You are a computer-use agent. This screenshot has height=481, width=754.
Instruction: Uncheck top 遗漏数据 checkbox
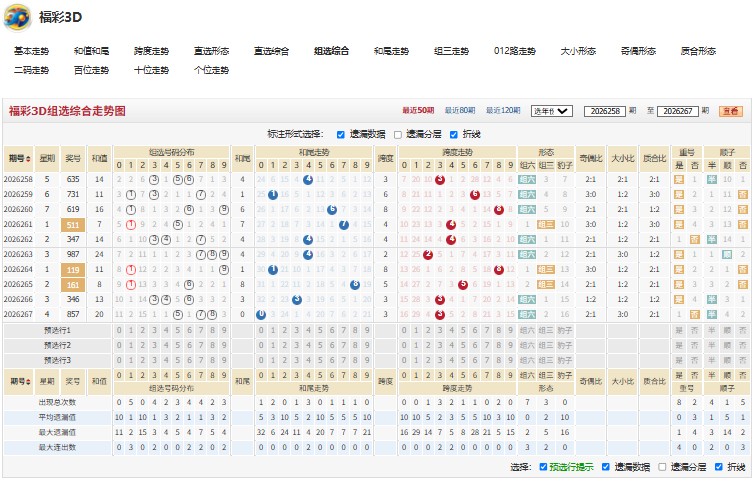(341, 135)
